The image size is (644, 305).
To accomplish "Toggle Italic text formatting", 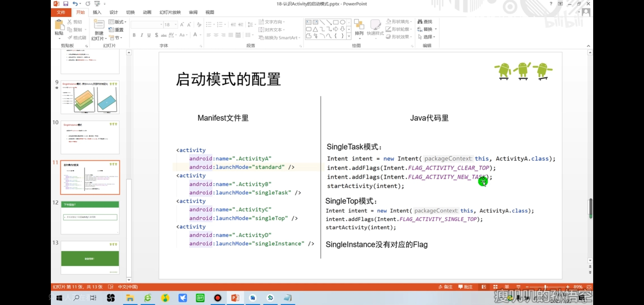I will tap(142, 35).
